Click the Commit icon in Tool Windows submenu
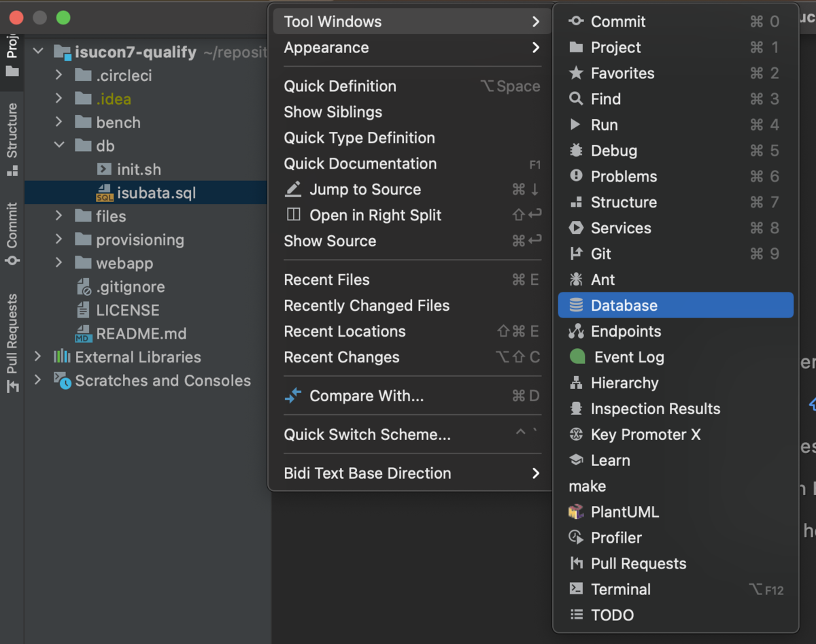The image size is (816, 644). (x=576, y=21)
